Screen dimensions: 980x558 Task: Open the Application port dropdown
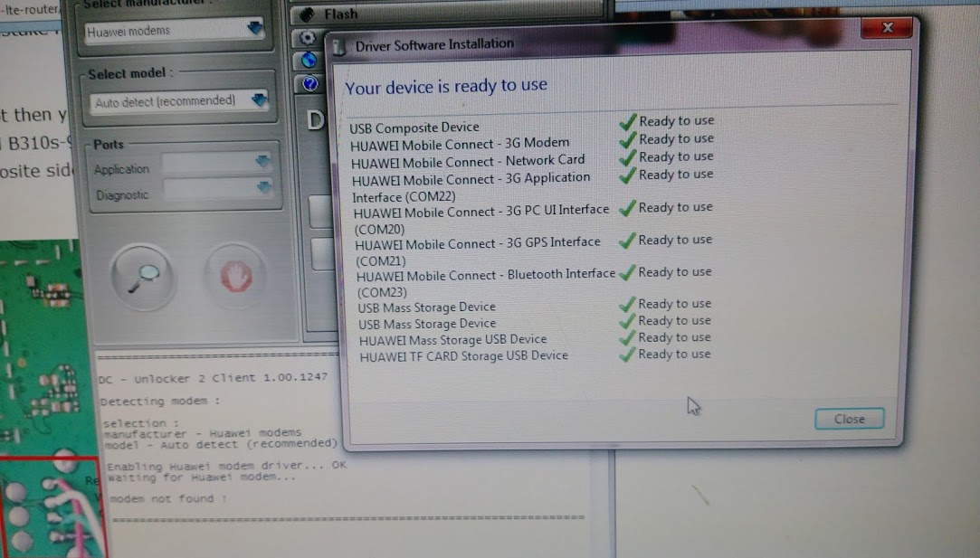(x=263, y=161)
